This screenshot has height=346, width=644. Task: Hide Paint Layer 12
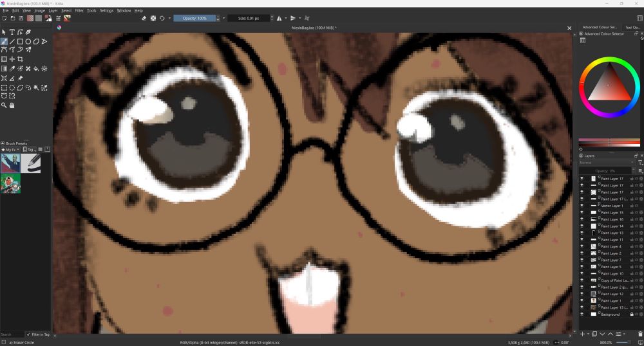582,294
